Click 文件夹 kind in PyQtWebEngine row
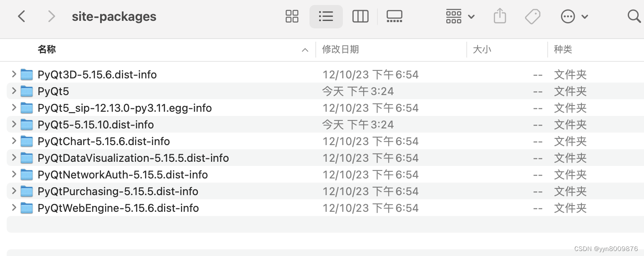 click(570, 208)
